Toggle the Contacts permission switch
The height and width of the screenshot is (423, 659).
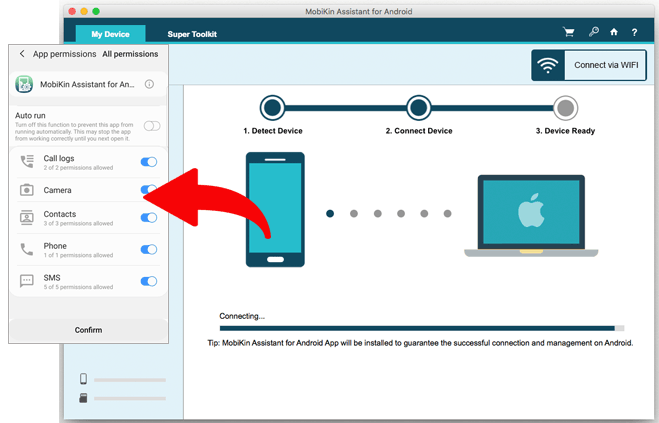(149, 217)
